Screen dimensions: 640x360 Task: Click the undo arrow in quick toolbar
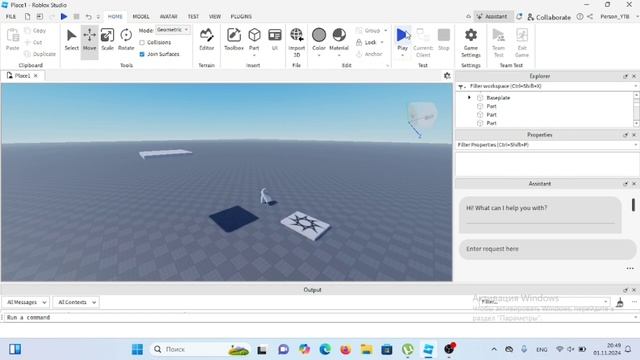point(88,16)
